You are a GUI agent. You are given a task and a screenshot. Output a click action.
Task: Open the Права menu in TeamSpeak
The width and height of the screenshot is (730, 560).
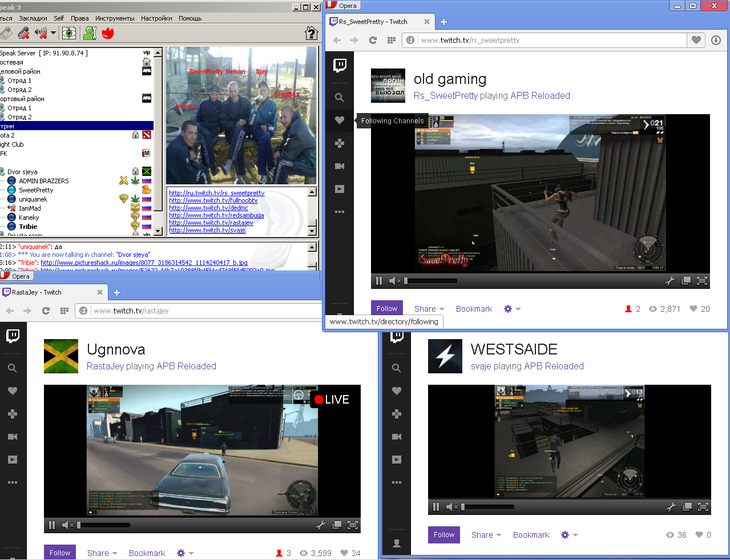[x=80, y=18]
